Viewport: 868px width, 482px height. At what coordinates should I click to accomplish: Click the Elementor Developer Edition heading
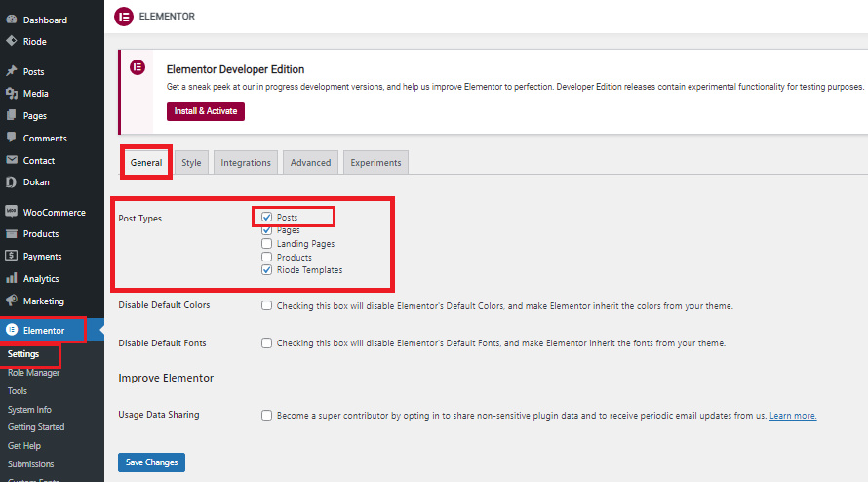(x=235, y=69)
